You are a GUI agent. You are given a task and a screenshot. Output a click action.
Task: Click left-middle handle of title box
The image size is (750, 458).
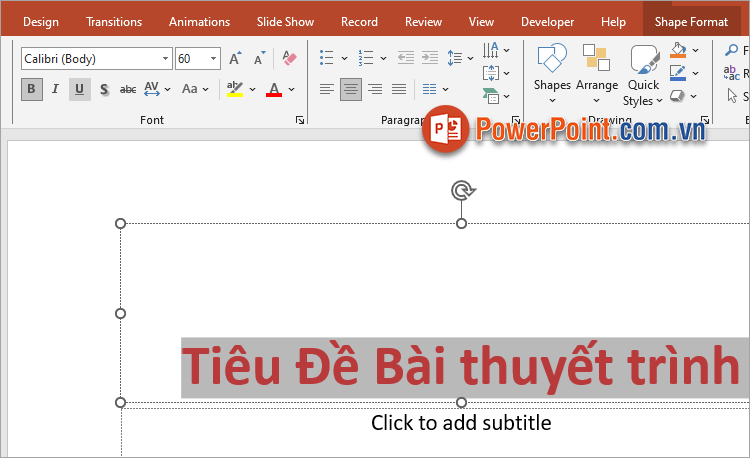click(x=121, y=314)
